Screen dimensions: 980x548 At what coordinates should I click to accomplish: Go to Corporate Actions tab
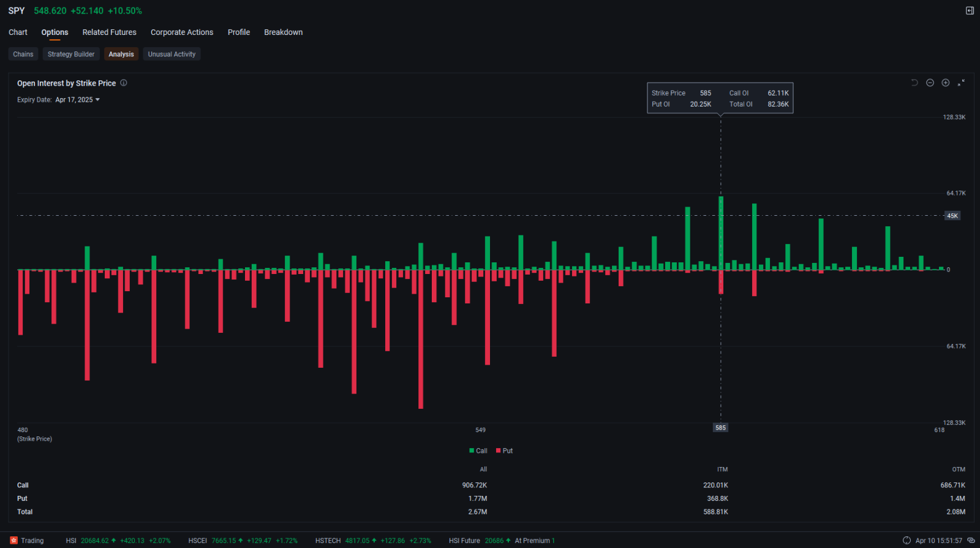click(182, 32)
